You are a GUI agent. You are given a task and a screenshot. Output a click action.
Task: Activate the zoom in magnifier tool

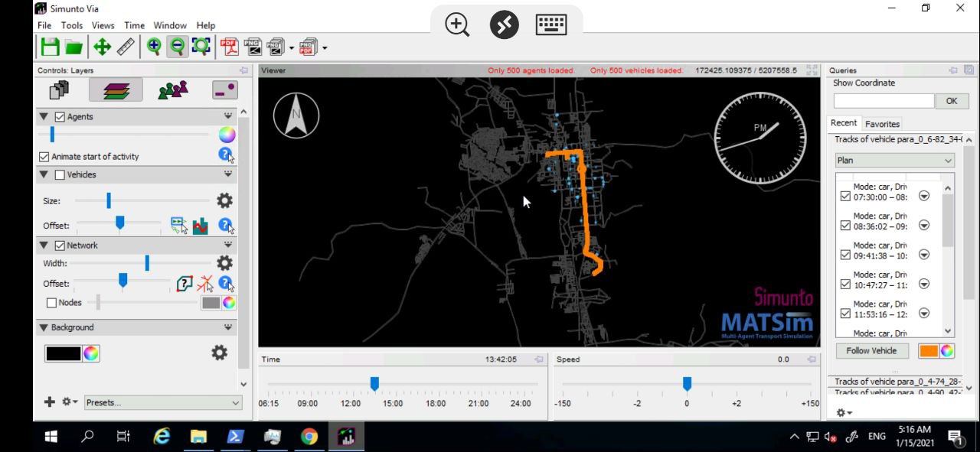[154, 47]
